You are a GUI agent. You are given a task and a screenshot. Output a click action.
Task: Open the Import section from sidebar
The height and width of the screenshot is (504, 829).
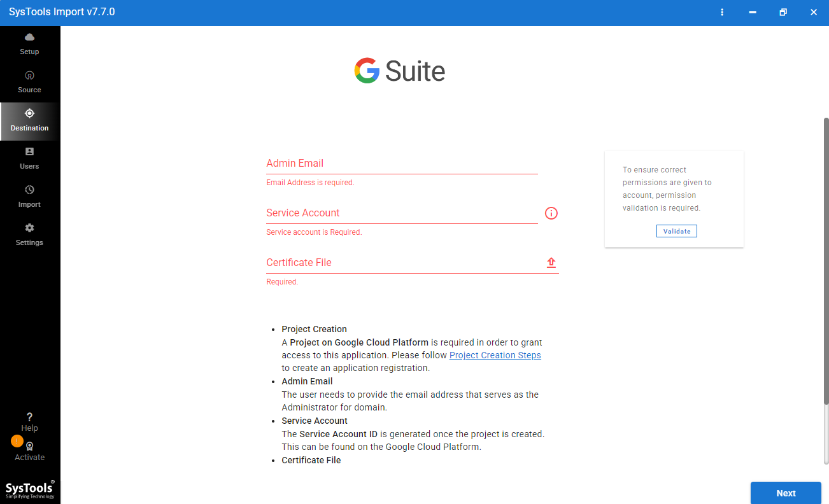(x=29, y=195)
